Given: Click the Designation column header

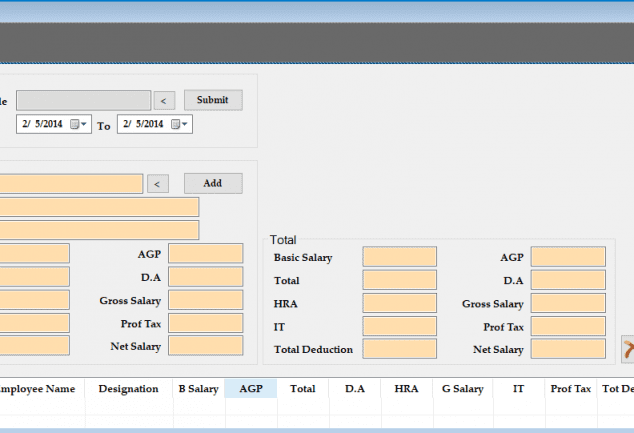Looking at the screenshot, I should click(x=129, y=389).
